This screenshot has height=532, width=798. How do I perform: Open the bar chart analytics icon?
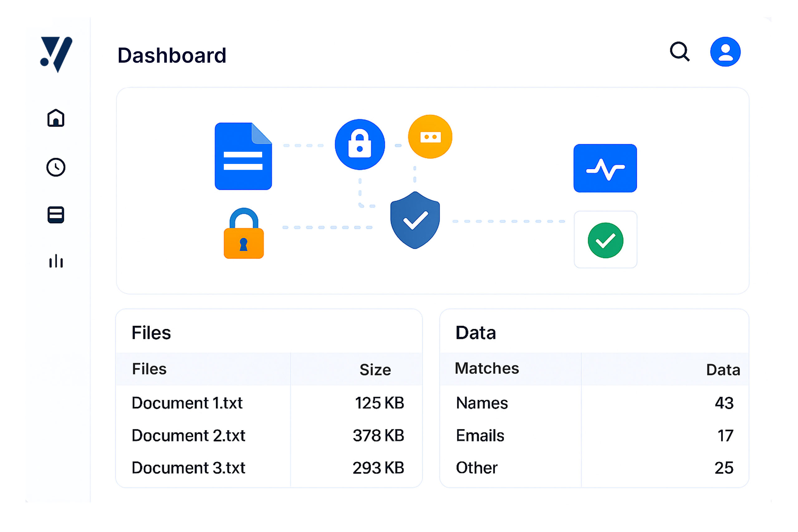[56, 261]
